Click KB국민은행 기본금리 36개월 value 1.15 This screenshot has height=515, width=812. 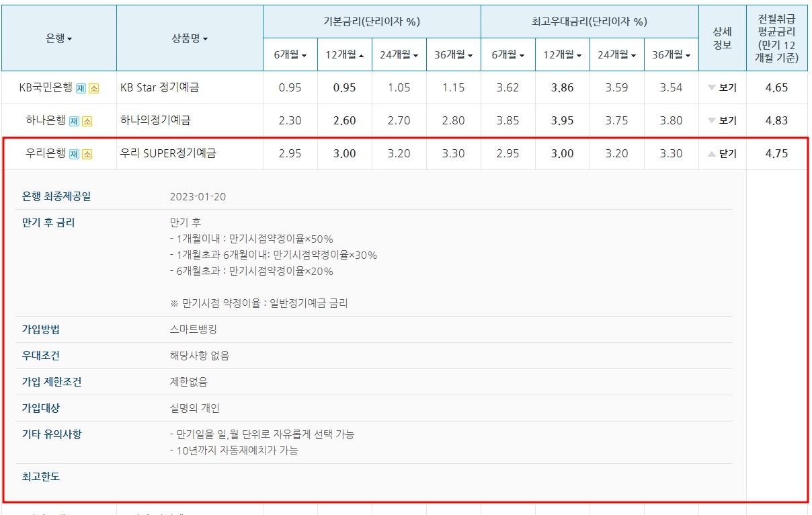coord(454,88)
